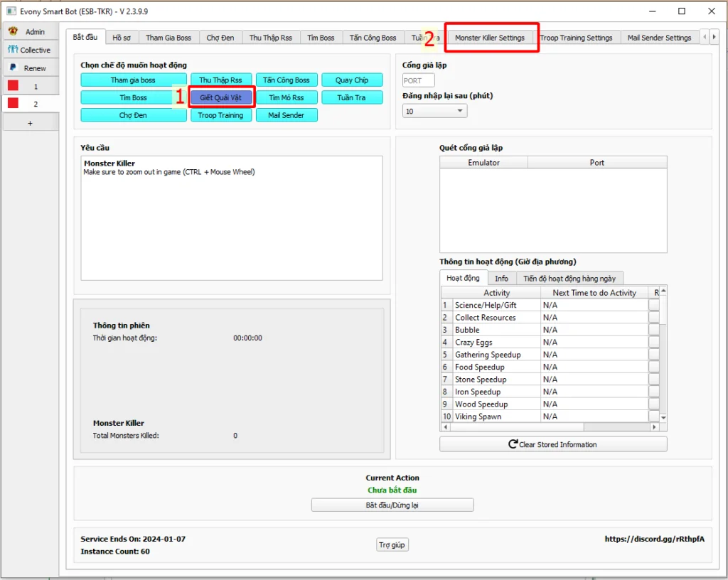Click the refresh icon on Clear Stored Information

pyautogui.click(x=513, y=444)
